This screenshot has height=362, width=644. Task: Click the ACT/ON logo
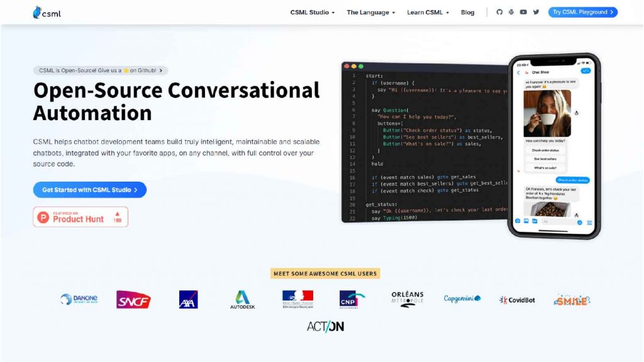tap(325, 327)
